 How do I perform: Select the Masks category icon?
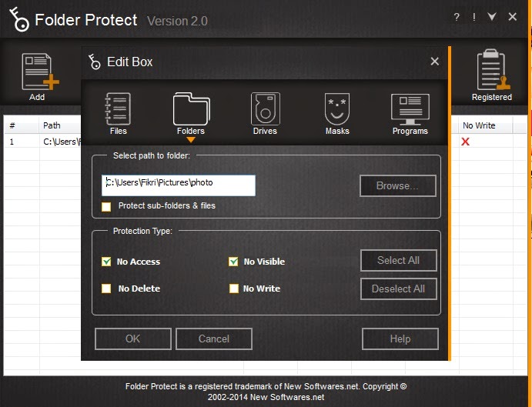click(x=337, y=109)
